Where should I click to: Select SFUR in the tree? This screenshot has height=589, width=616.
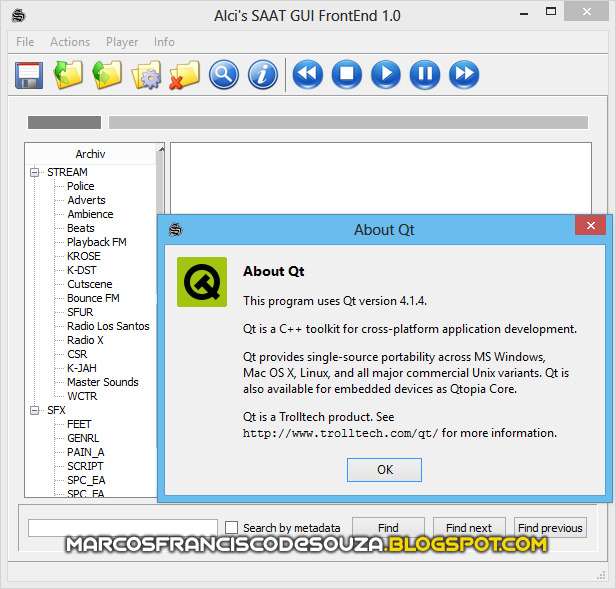pyautogui.click(x=80, y=312)
